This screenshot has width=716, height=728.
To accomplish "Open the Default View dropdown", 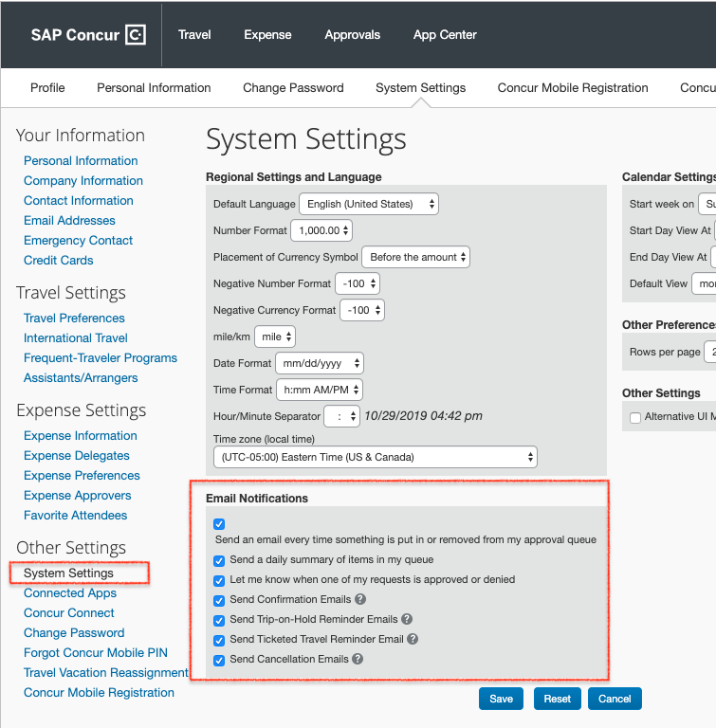I will (x=704, y=283).
